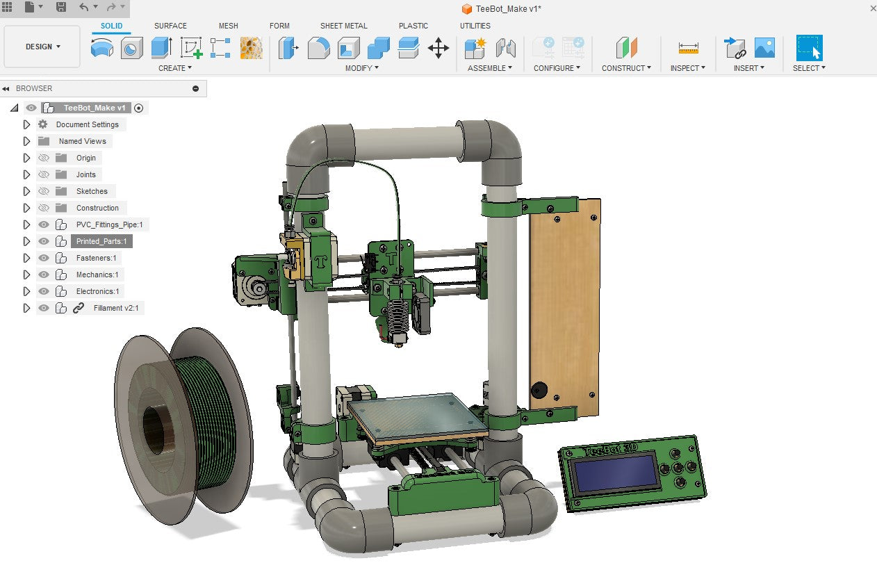Switch to the SOLID tab
877x588 pixels.
tap(111, 26)
